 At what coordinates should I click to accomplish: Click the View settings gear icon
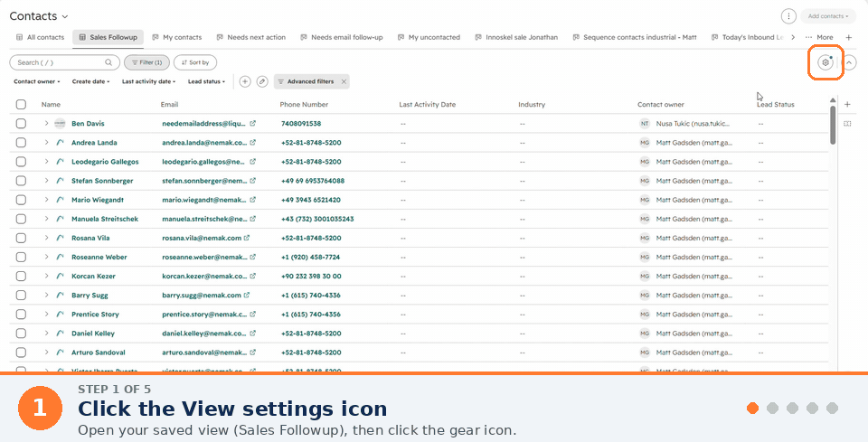pos(826,62)
